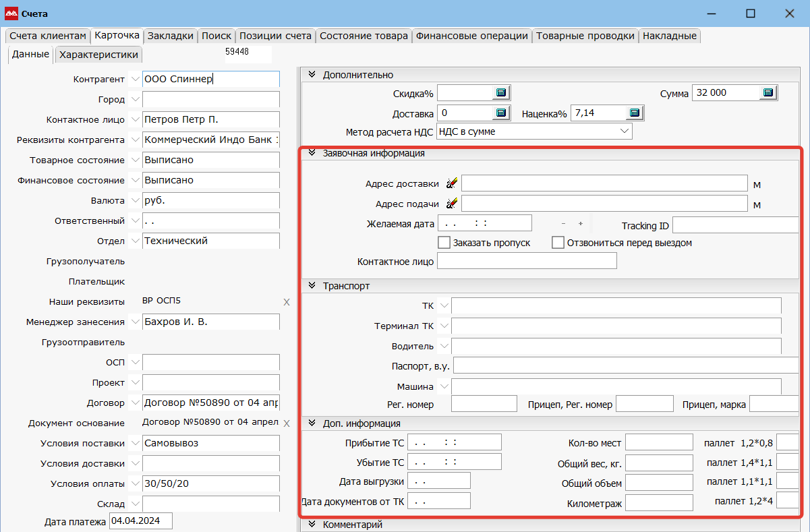Click the invoice number 59448
810x532 pixels.
[236, 51]
